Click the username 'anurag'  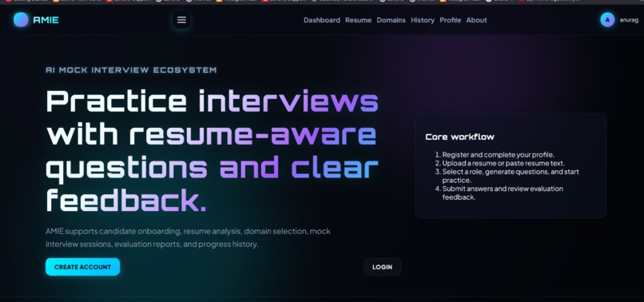(629, 20)
